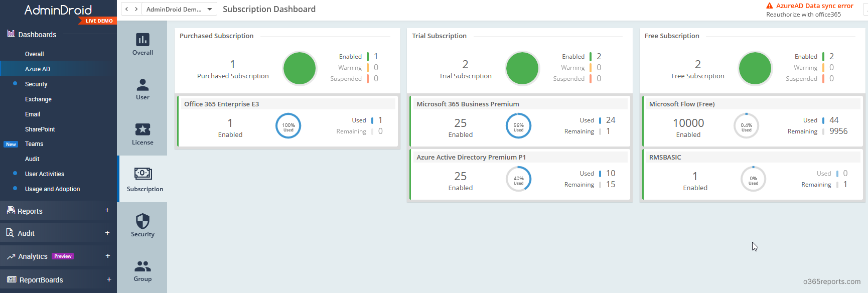Open the SharePoint dashboard menu item
The height and width of the screenshot is (293, 868).
point(40,129)
